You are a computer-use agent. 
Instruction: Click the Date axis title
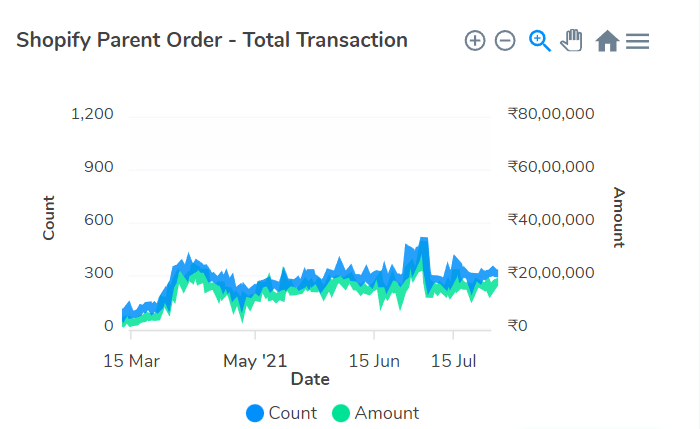click(310, 379)
